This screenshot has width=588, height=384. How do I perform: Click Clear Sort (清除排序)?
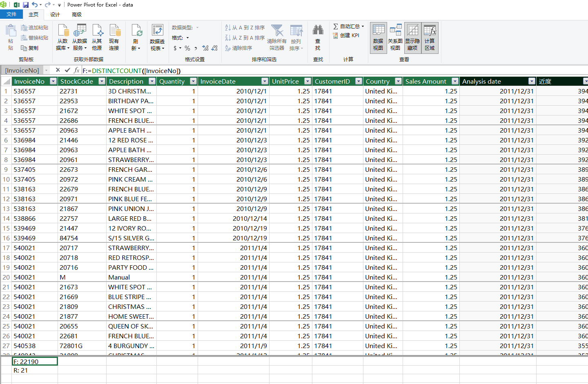(238, 48)
